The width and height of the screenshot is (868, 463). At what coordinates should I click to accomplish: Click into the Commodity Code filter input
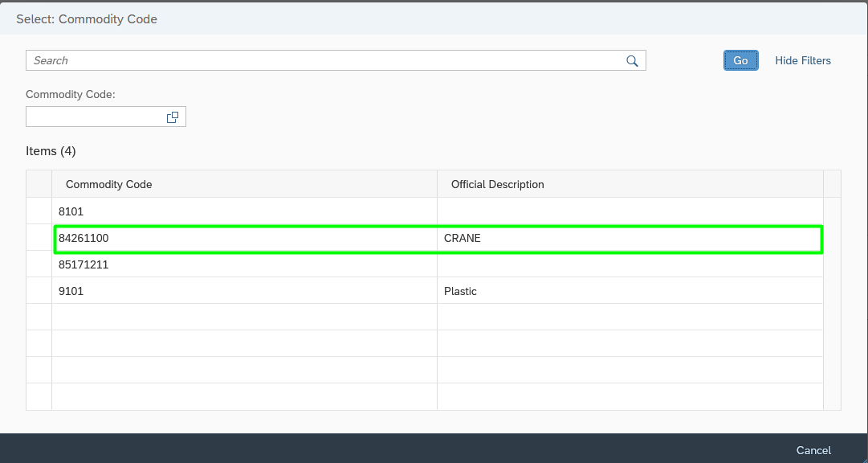coord(96,117)
